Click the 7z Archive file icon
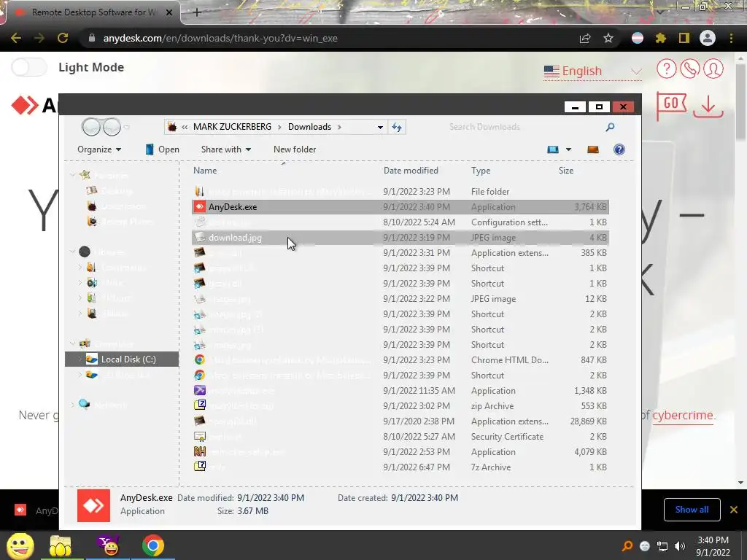The height and width of the screenshot is (560, 747). point(200,466)
